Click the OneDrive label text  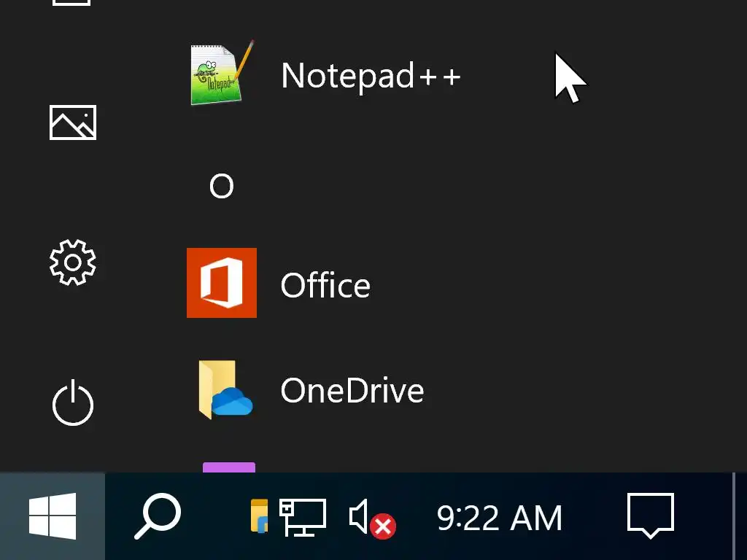352,391
